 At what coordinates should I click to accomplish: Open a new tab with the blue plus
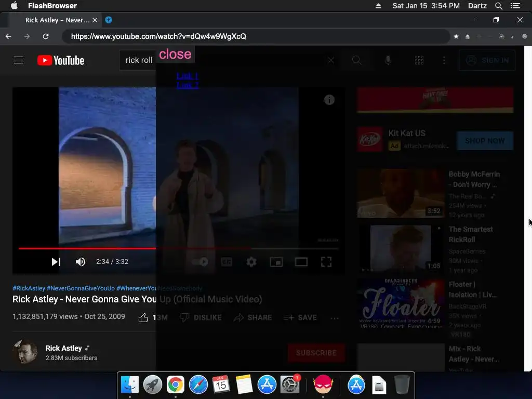(109, 20)
